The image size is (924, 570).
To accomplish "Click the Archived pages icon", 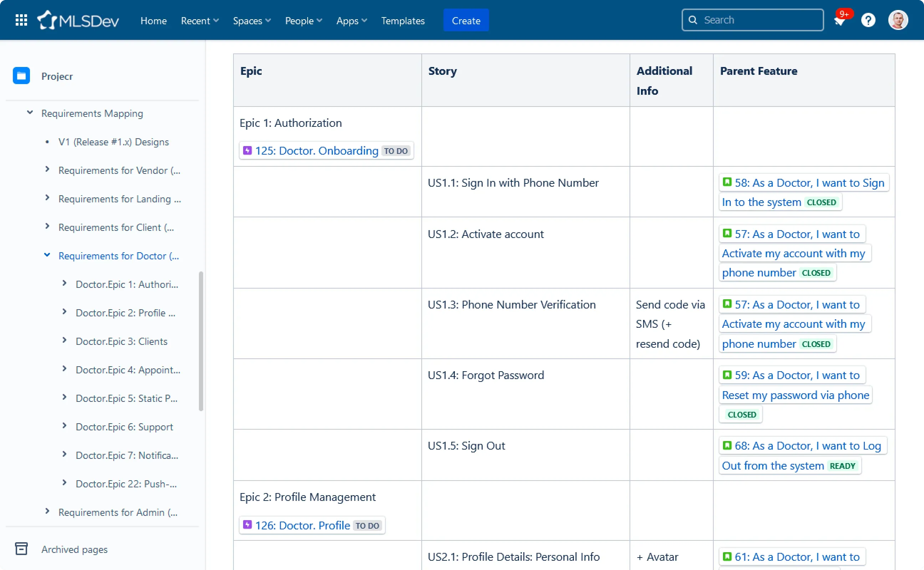I will (21, 550).
